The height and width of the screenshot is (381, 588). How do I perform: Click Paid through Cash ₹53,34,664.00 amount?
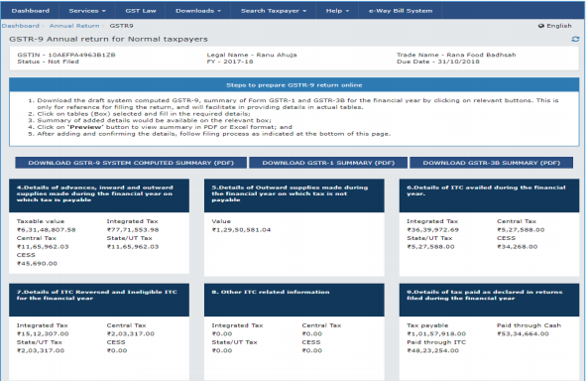[x=523, y=334]
